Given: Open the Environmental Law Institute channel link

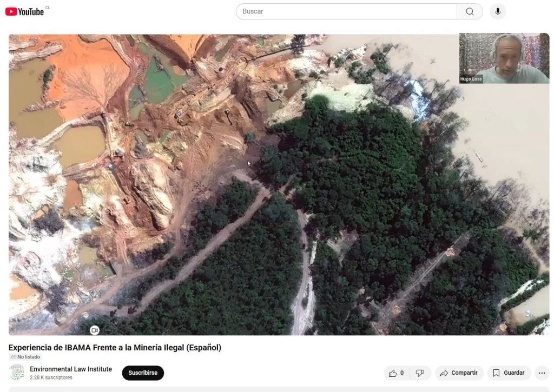Looking at the screenshot, I should coord(71,369).
